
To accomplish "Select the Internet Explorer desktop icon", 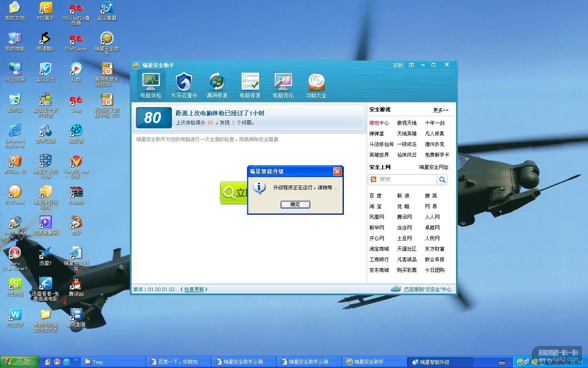I will click(x=15, y=136).
